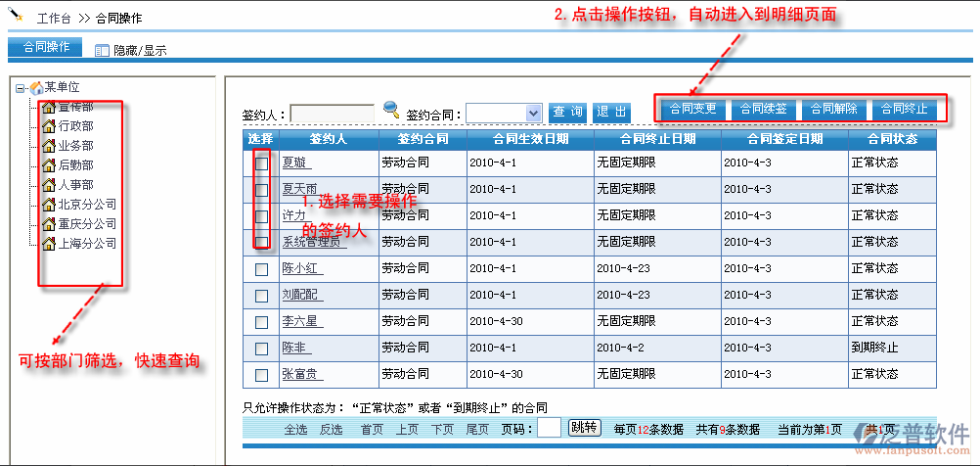Click the 合同变更 button
This screenshot has width=980, height=466.
click(692, 109)
